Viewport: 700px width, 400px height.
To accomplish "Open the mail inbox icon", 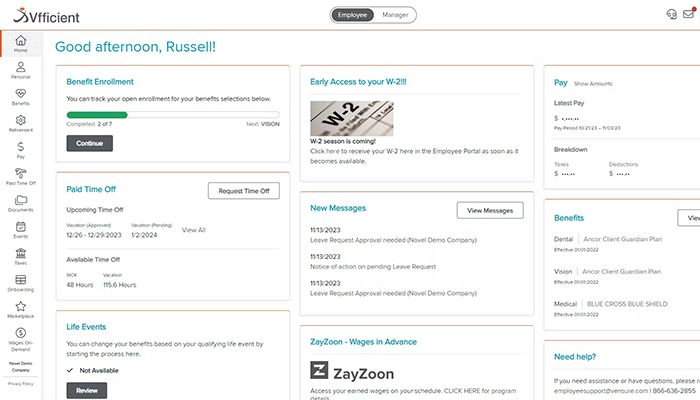I will click(688, 15).
